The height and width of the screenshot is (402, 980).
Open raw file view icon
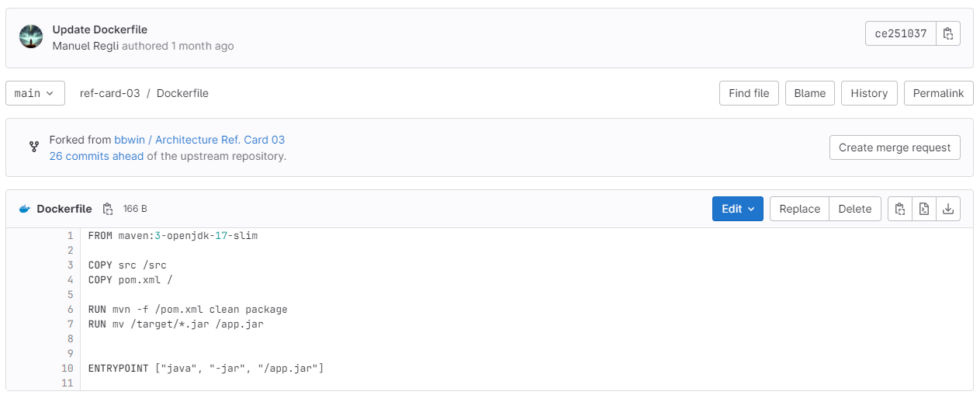coord(923,209)
